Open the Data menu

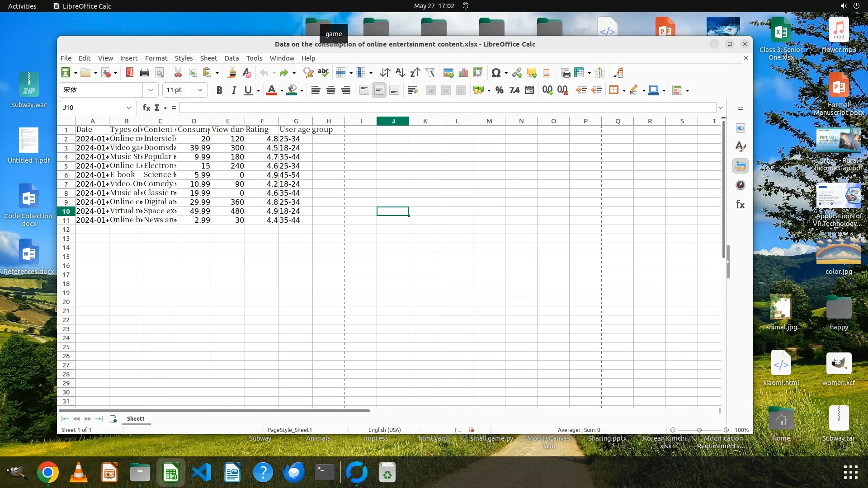(231, 58)
